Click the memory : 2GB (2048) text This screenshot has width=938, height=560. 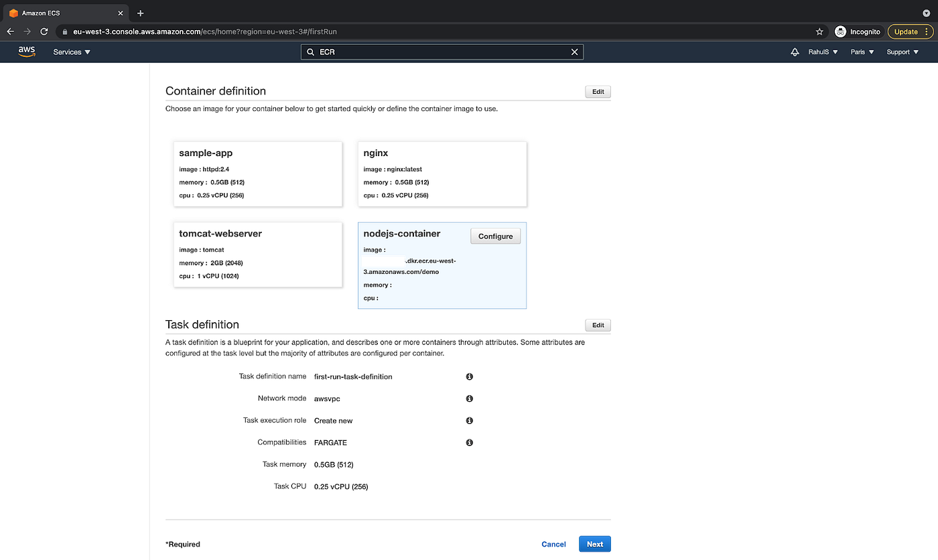click(x=212, y=263)
